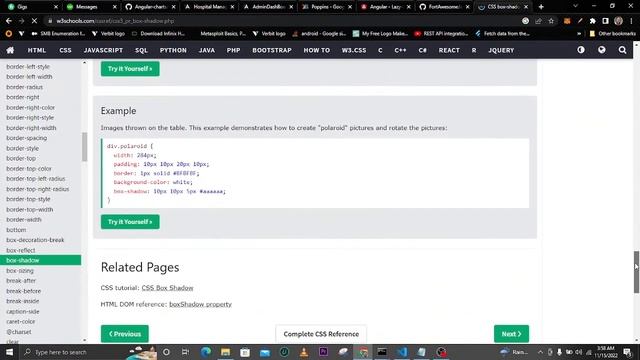Open Cortana circle on the taskbar
640x360 pixels.
[166, 352]
